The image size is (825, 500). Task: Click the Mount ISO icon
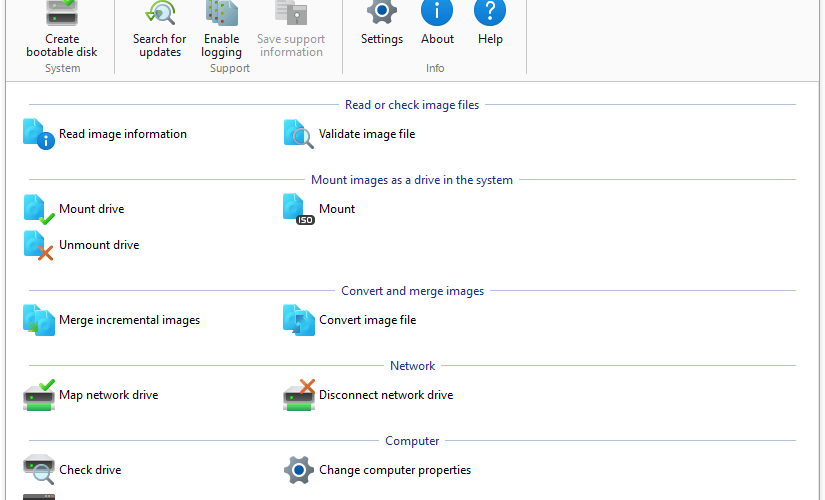299,209
